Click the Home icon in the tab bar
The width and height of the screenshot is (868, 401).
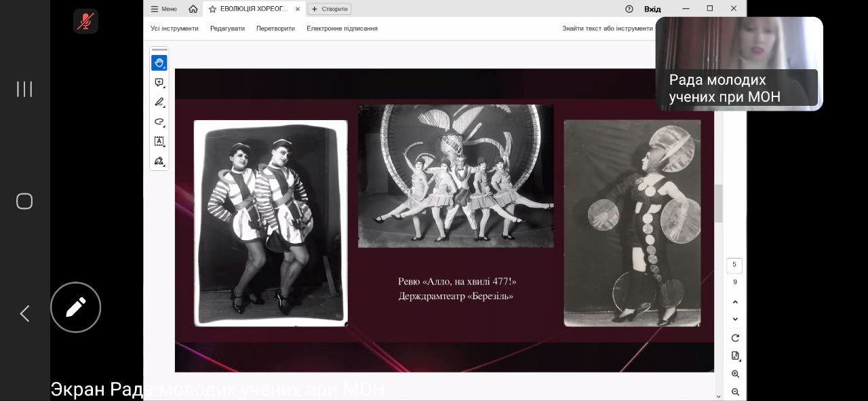pos(193,9)
